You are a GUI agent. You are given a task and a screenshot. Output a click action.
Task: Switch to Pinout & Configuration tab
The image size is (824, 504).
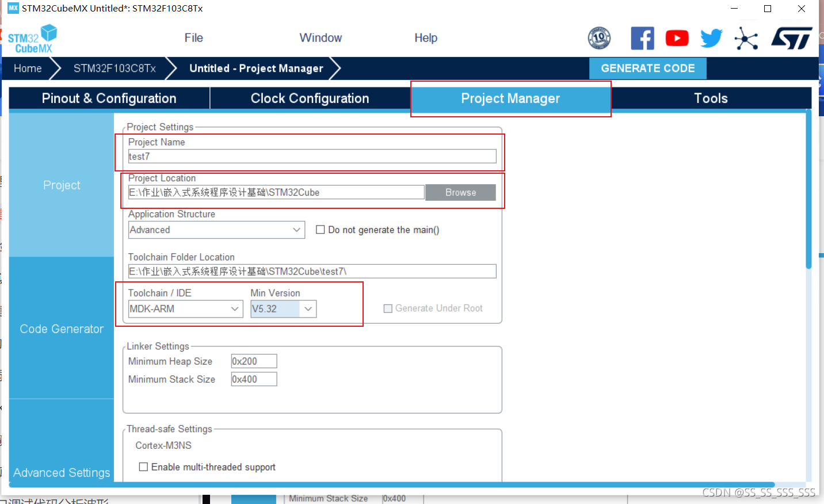click(x=109, y=98)
